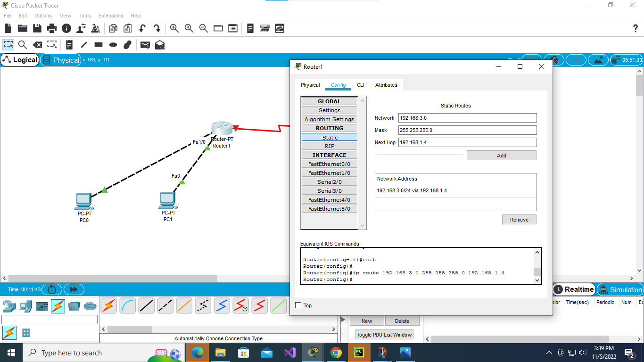Switch to Realtime mode

click(573, 289)
